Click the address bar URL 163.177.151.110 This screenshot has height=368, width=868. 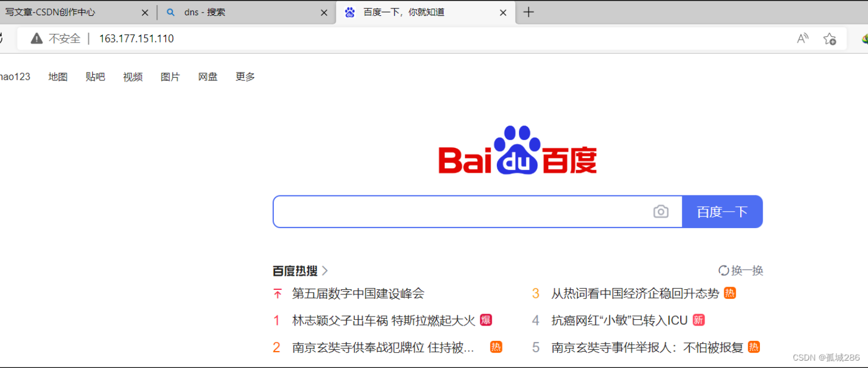point(136,38)
